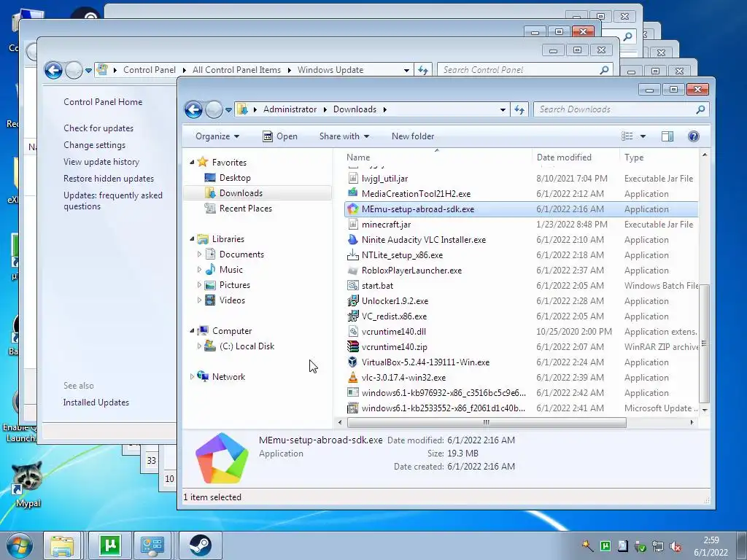Click Change settings in Windows Update
This screenshot has height=560, width=747.
coord(94,145)
